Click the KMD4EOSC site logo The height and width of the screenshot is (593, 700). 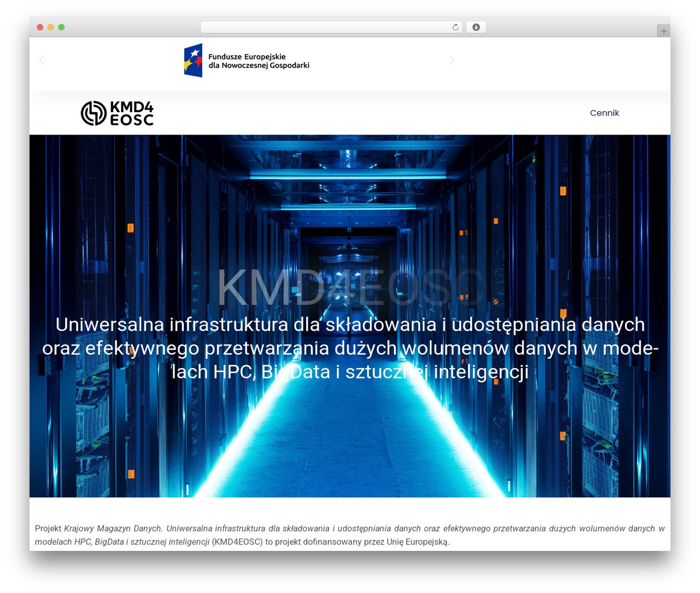tap(118, 113)
